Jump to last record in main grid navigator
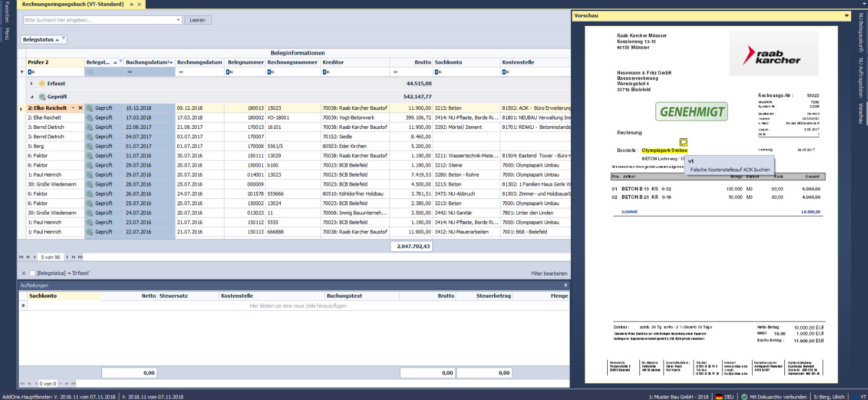This screenshot has height=400, width=868. tap(80, 257)
